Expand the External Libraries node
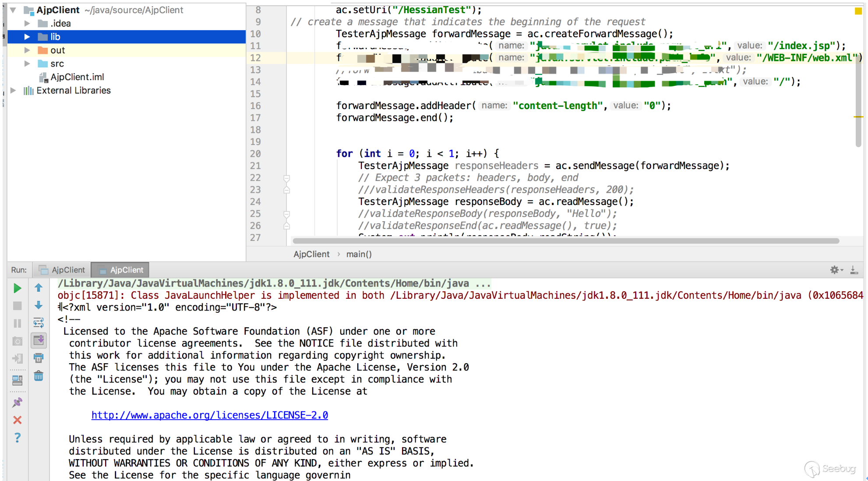 tap(13, 90)
